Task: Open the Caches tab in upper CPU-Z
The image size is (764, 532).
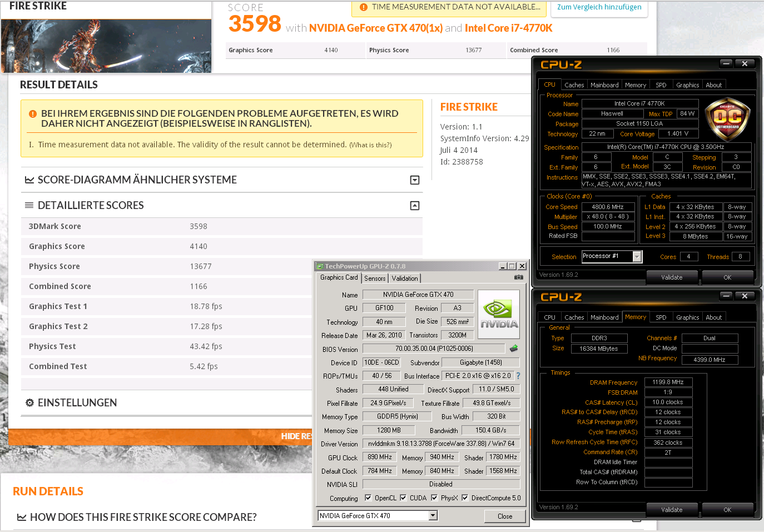Action: coord(574,85)
